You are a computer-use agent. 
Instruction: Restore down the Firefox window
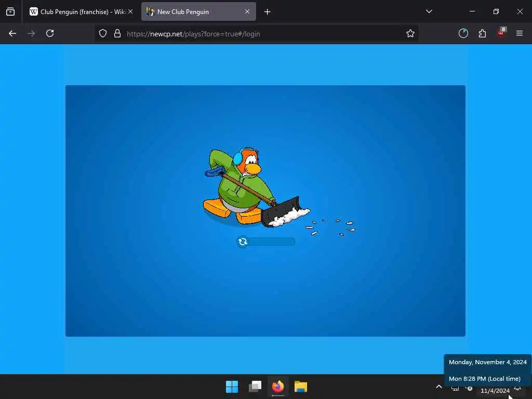click(496, 11)
